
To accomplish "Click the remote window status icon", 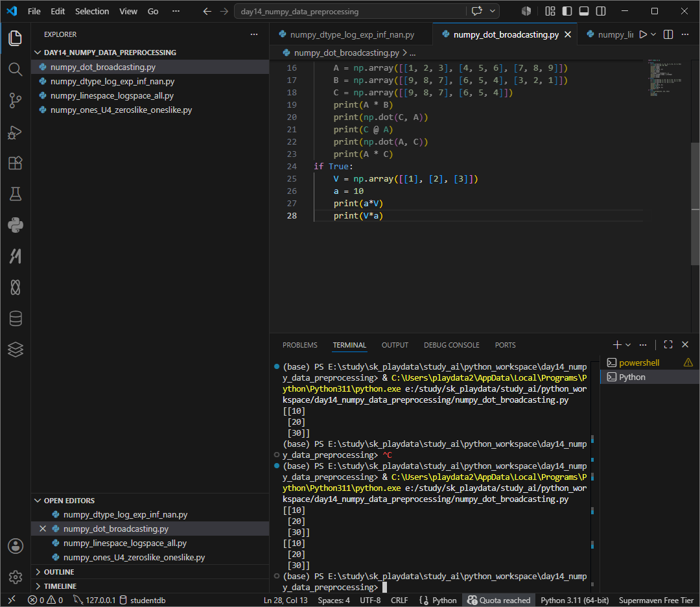I will [12, 600].
